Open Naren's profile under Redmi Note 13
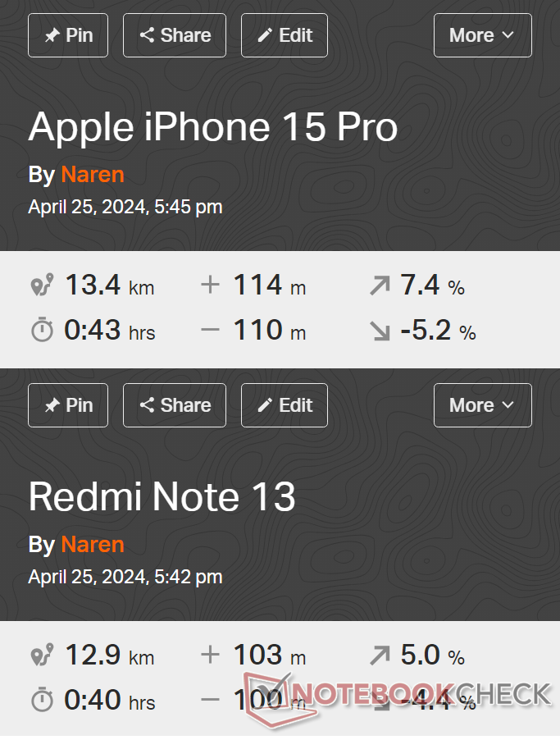Screen dimensions: 560x740 (93, 545)
